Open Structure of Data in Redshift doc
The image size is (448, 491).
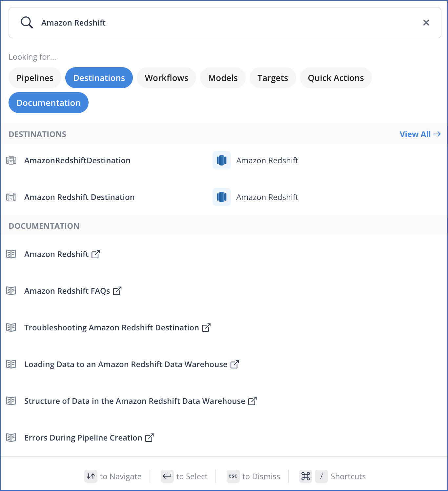[x=135, y=401]
